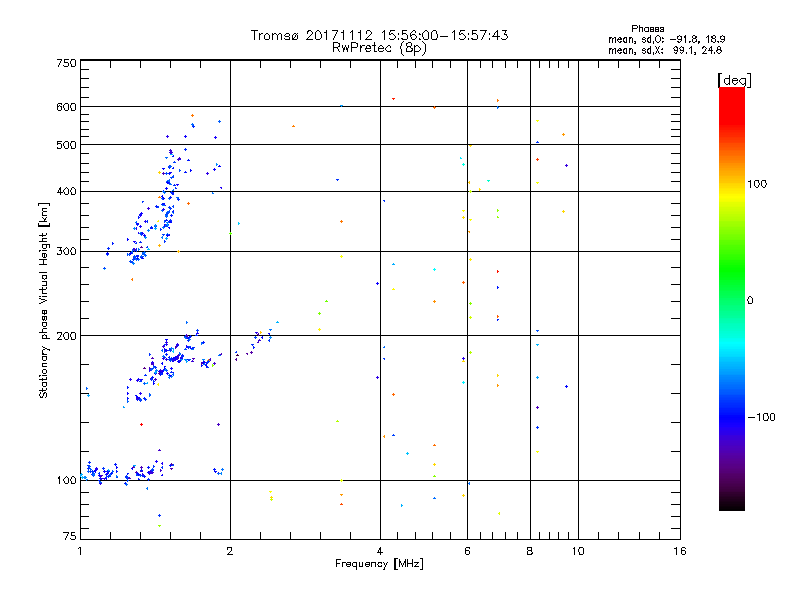
Task: Click the 'mean, sd,X: 99.1, 24.8' line
Action: pyautogui.click(x=665, y=50)
